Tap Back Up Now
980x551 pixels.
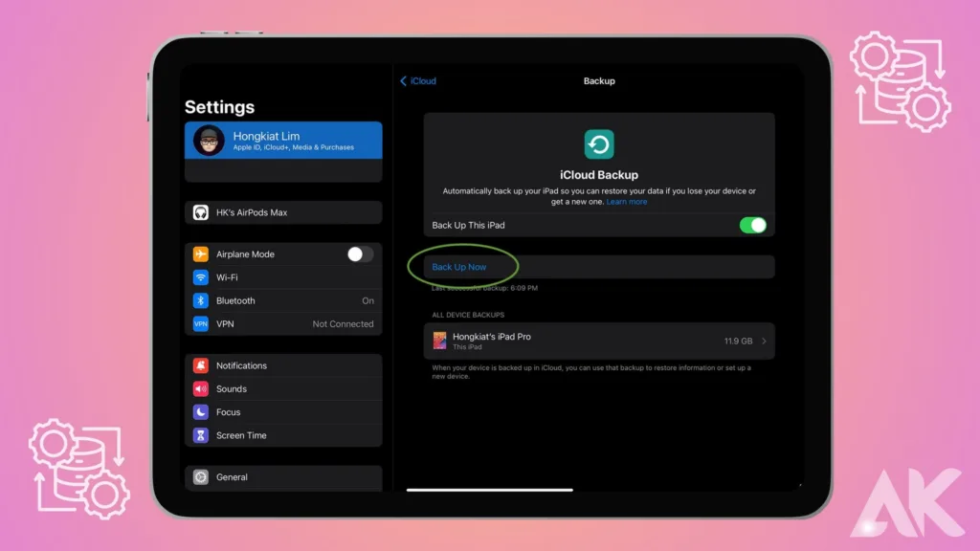pos(459,267)
